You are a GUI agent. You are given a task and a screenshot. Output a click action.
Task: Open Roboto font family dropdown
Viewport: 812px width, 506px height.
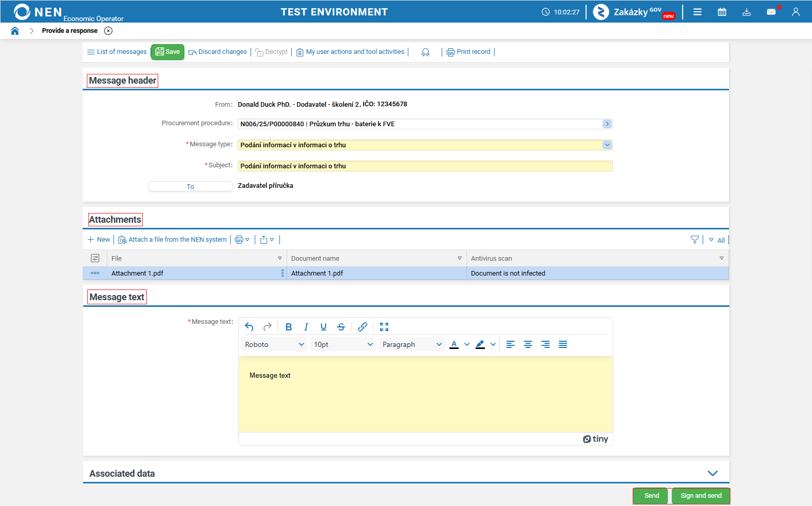pos(274,344)
